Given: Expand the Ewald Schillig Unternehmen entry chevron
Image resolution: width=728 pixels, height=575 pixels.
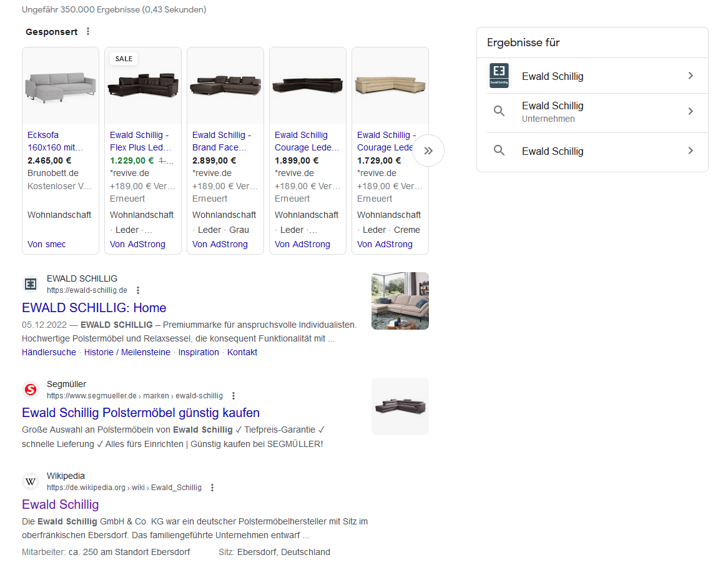Looking at the screenshot, I should pyautogui.click(x=691, y=111).
